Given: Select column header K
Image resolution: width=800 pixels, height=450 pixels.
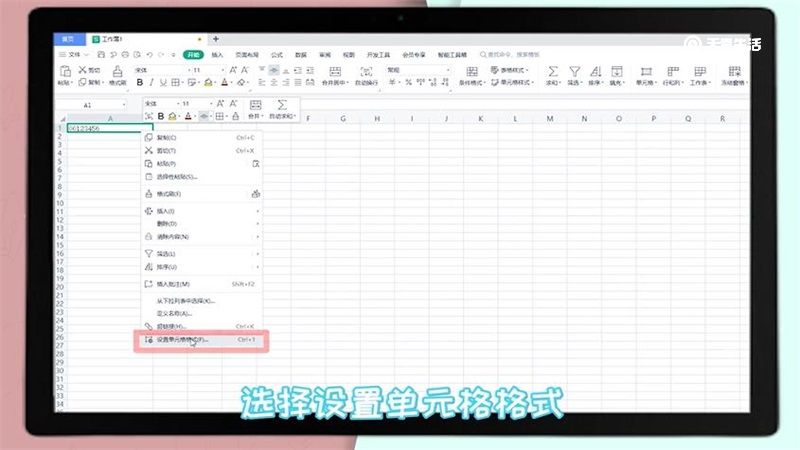Looking at the screenshot, I should click(x=481, y=118).
